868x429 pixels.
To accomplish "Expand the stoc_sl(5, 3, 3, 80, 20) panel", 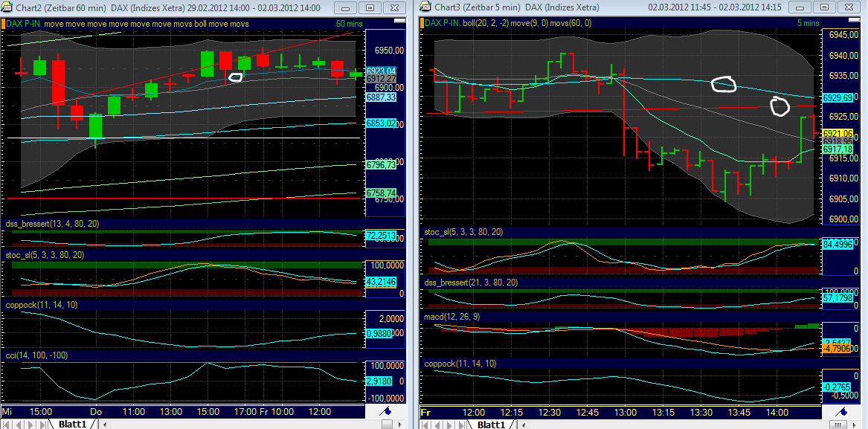I will (45, 255).
